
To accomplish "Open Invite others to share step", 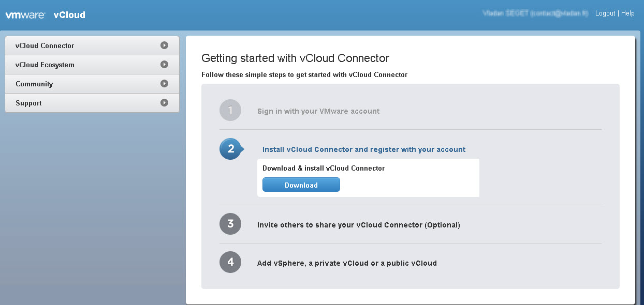I will point(359,225).
